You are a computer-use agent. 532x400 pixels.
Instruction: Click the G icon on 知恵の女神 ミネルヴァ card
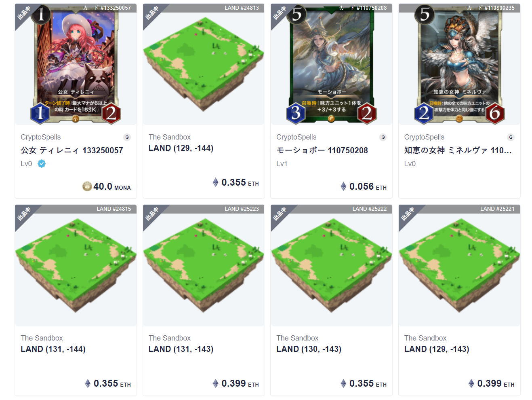(x=511, y=138)
